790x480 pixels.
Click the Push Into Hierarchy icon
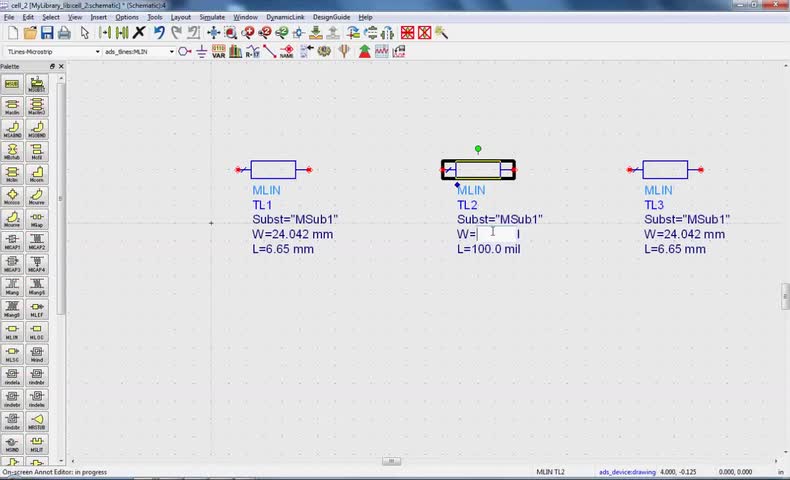click(x=316, y=33)
